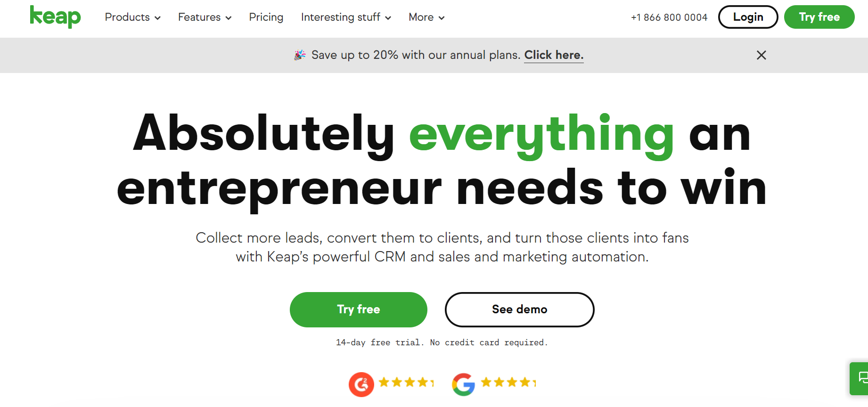This screenshot has width=868, height=407.
Task: Click the Google review logo
Action: point(464,384)
